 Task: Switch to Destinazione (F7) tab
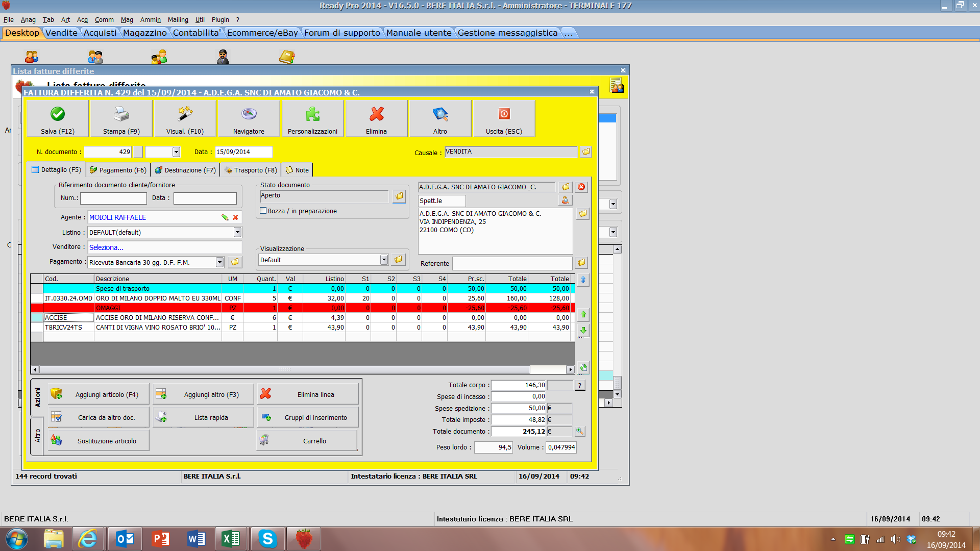pos(186,170)
